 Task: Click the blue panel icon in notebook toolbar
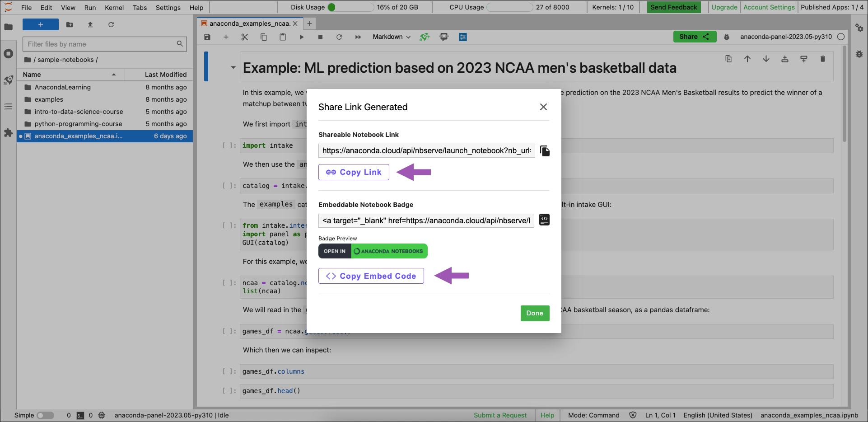463,37
